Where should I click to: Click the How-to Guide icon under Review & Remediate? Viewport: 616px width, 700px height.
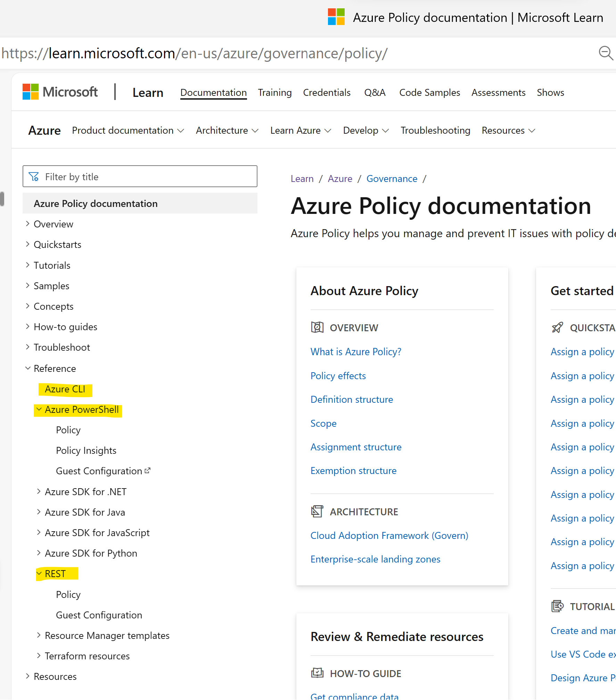point(317,673)
